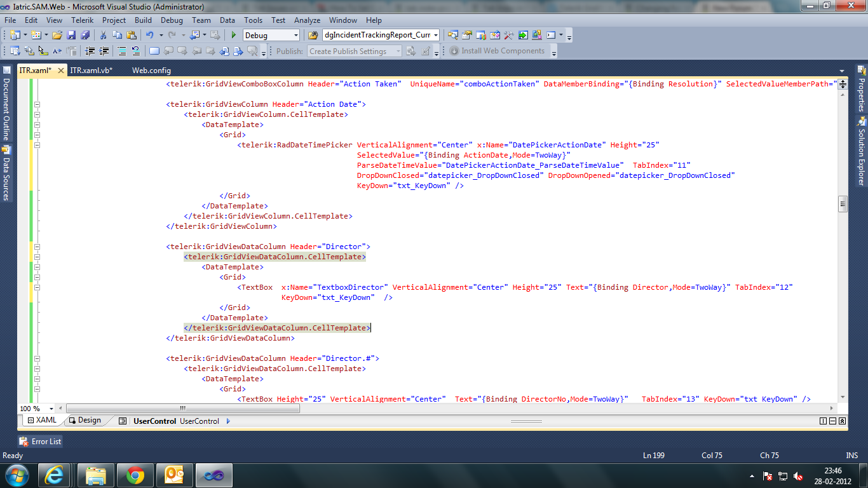This screenshot has width=868, height=488.
Task: Increase line indent in the text editor toolbar
Action: coord(104,51)
